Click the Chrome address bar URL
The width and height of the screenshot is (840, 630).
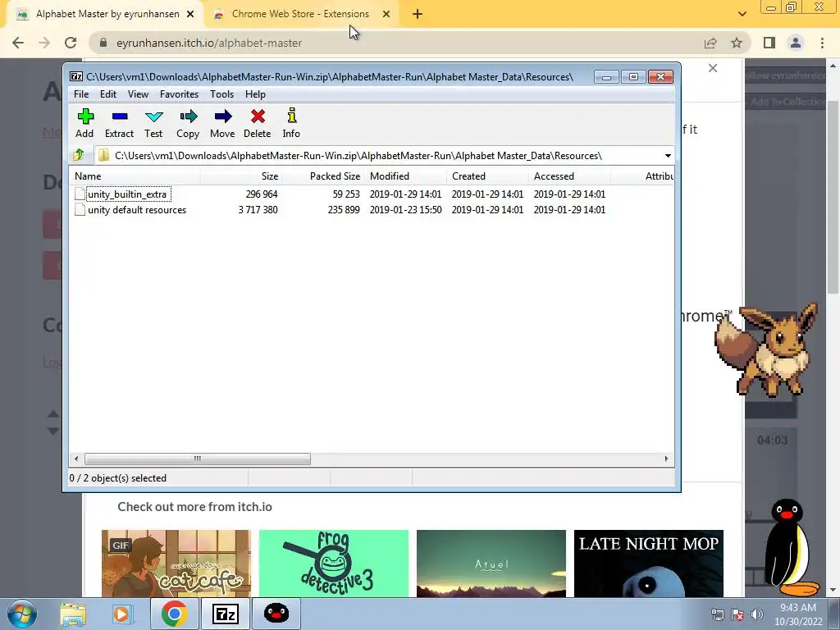(209, 43)
